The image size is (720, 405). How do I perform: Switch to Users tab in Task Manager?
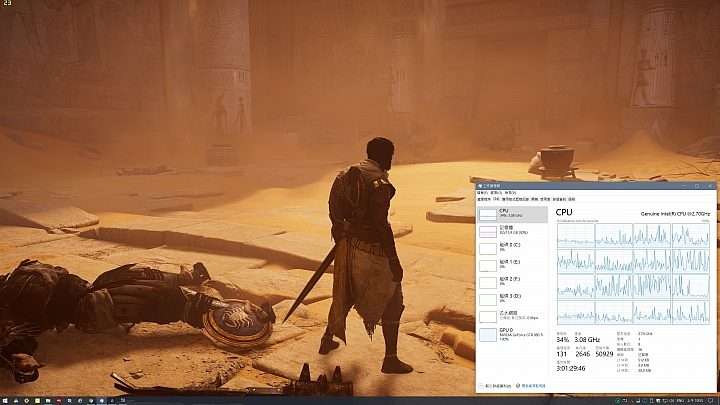point(545,199)
